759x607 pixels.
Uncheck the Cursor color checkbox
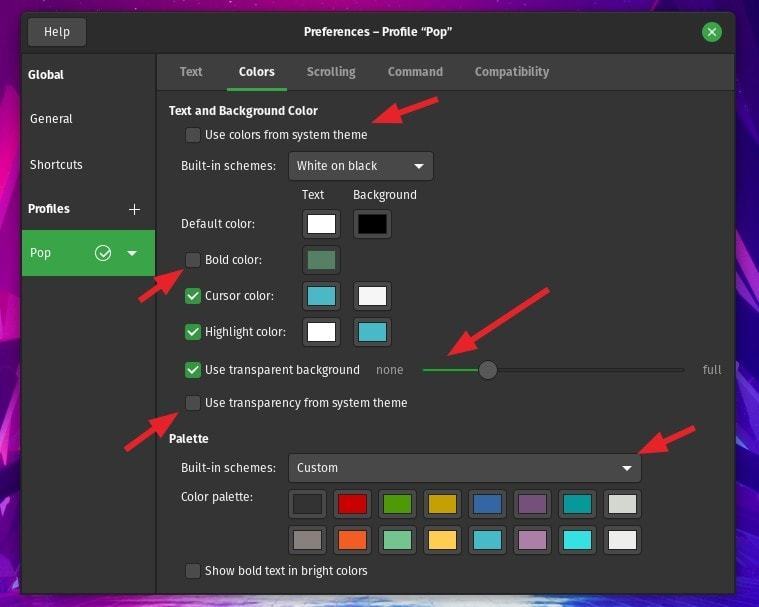tap(193, 296)
